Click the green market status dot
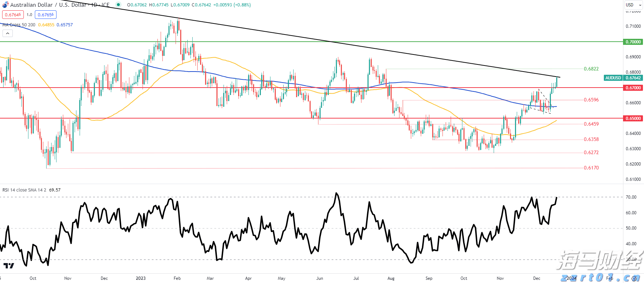The image size is (644, 283). [x=118, y=5]
